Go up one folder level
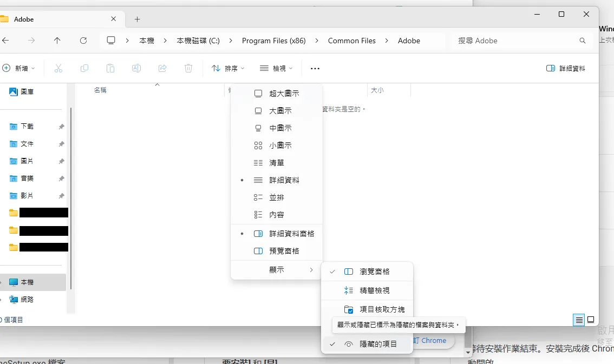 pos(57,40)
